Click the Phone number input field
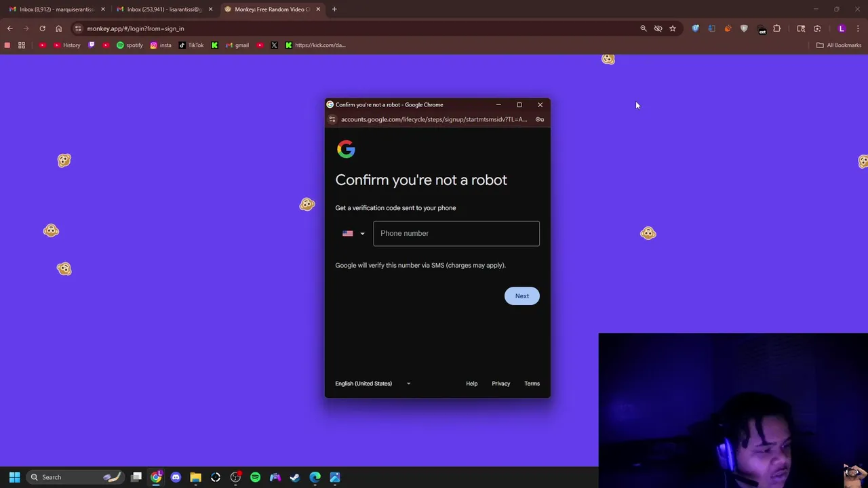Image resolution: width=868 pixels, height=488 pixels. tap(456, 233)
